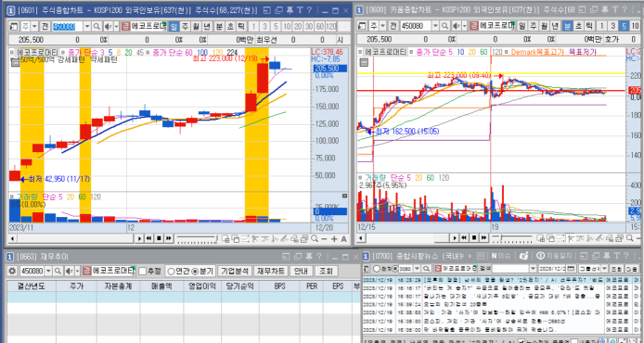The height and width of the screenshot is (343, 644).
Task: Adjust the playback speed slider under the 0600 chart
Action: coord(512,238)
